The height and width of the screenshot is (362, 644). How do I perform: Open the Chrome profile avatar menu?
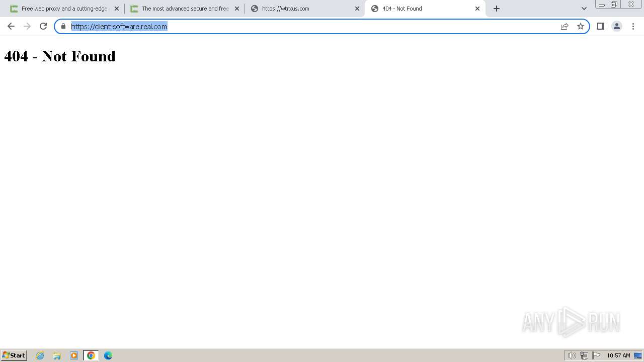click(x=616, y=26)
